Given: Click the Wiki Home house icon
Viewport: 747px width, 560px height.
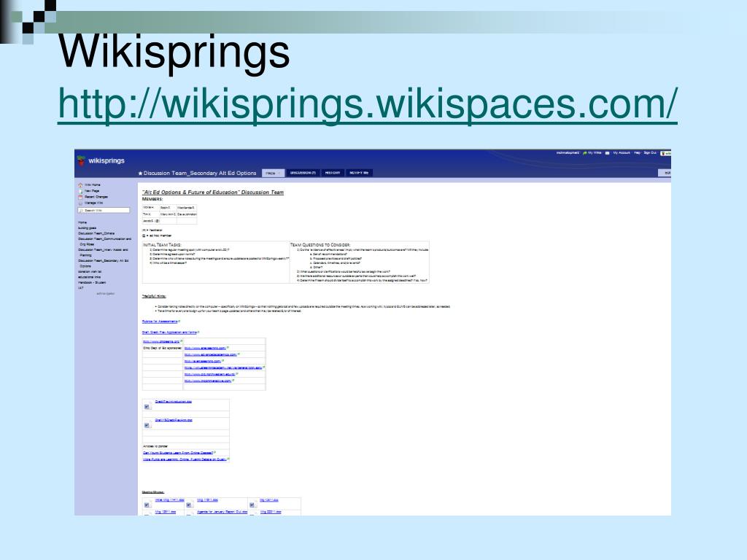Looking at the screenshot, I should tap(80, 184).
